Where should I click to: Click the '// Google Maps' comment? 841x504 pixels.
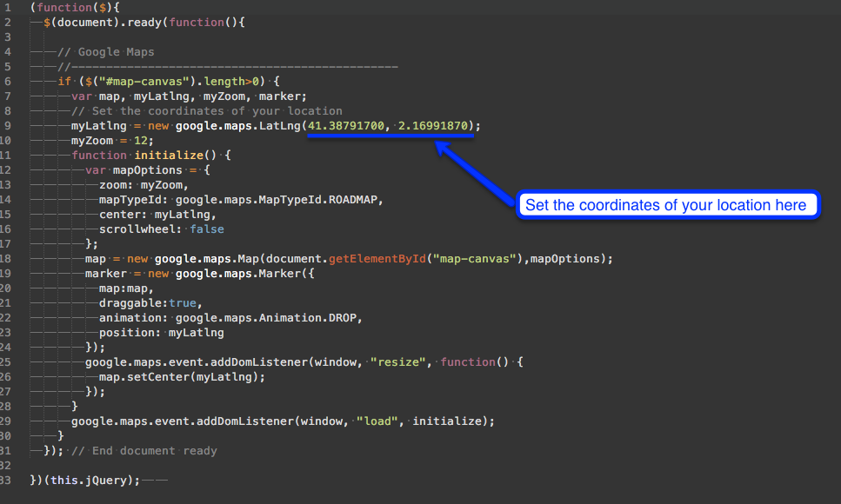tap(105, 52)
